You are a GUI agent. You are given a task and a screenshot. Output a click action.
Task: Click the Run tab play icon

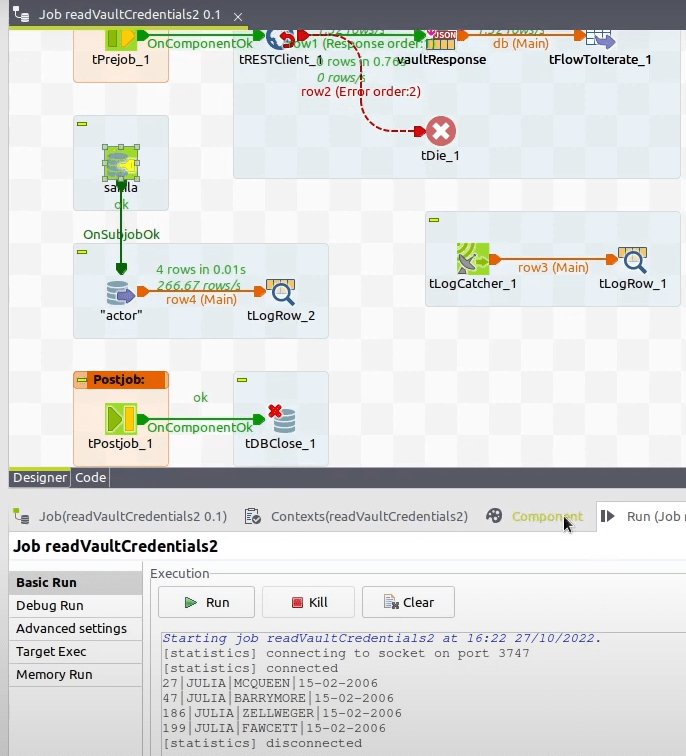(607, 516)
